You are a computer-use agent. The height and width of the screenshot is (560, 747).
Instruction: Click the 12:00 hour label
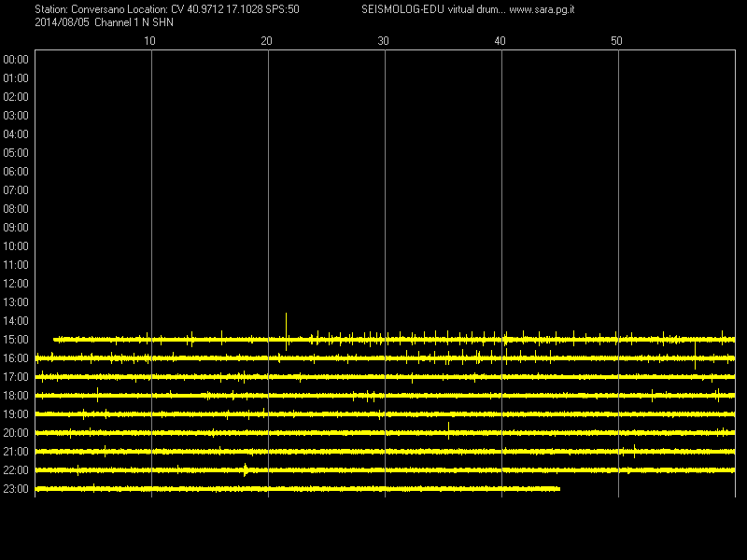[16, 284]
